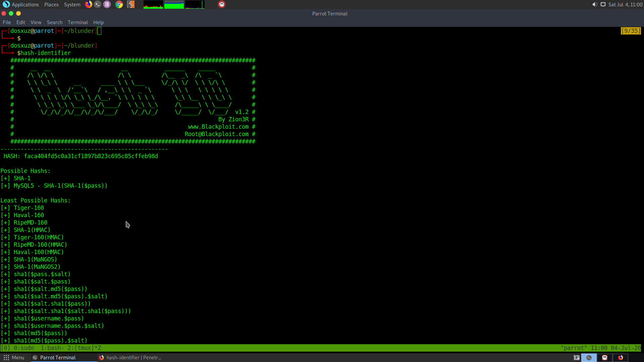The image size is (644, 362).
Task: Click the display icon beside the clock
Action: tap(603, 4)
